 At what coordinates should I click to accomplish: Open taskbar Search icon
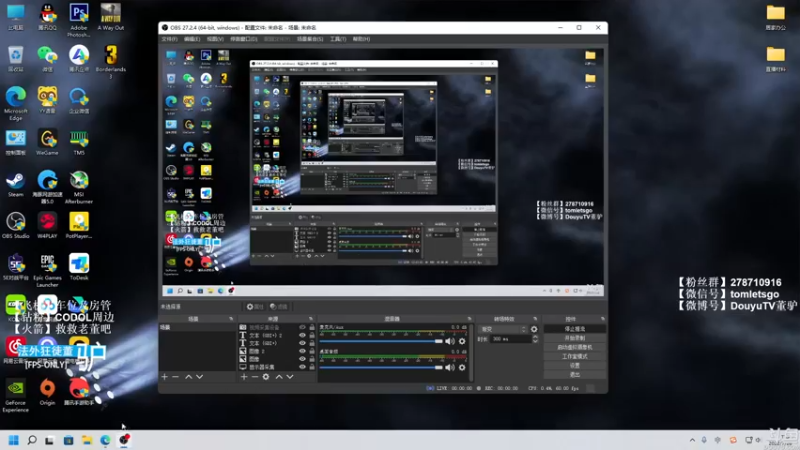click(x=32, y=440)
